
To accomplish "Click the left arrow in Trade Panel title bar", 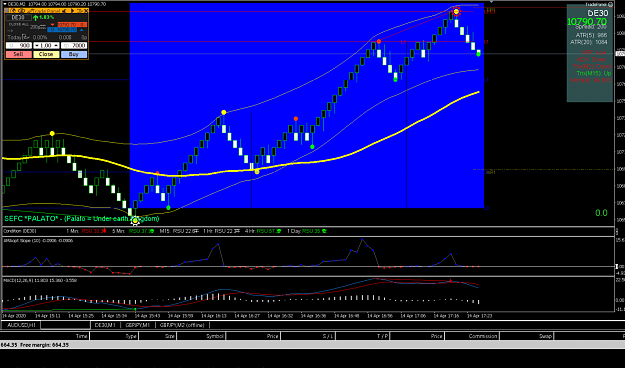I will [x=65, y=11].
